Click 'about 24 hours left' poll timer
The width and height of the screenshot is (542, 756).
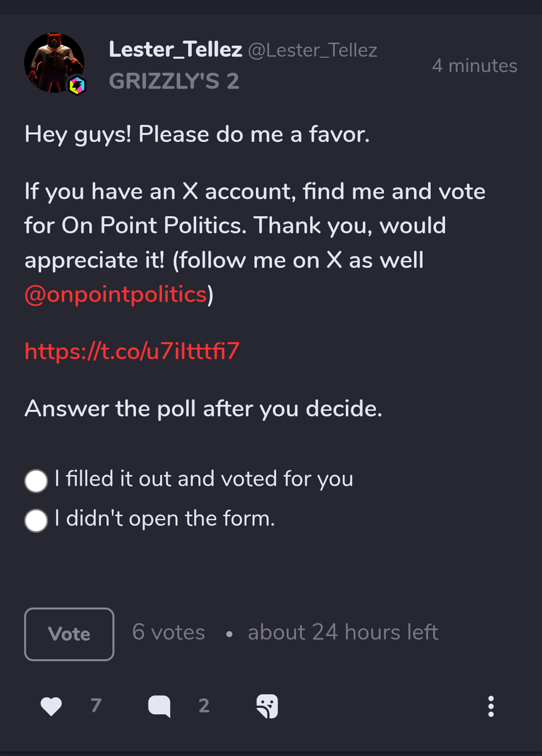tap(343, 633)
